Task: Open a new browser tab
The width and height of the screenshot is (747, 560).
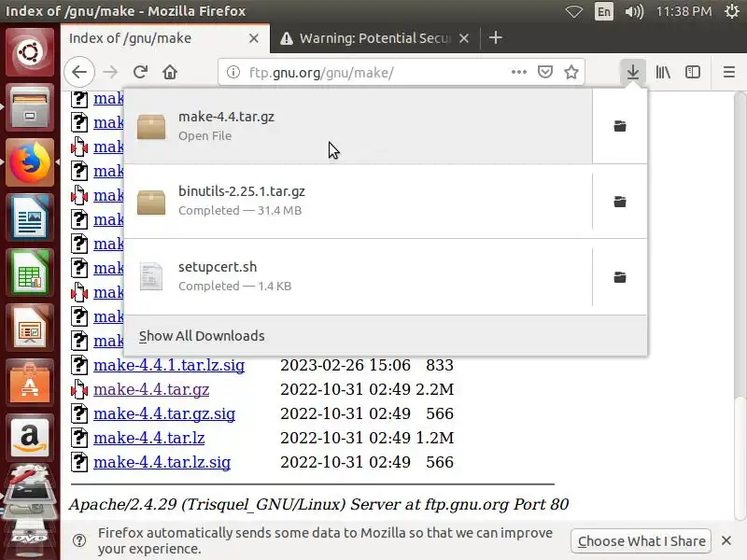Action: [496, 38]
